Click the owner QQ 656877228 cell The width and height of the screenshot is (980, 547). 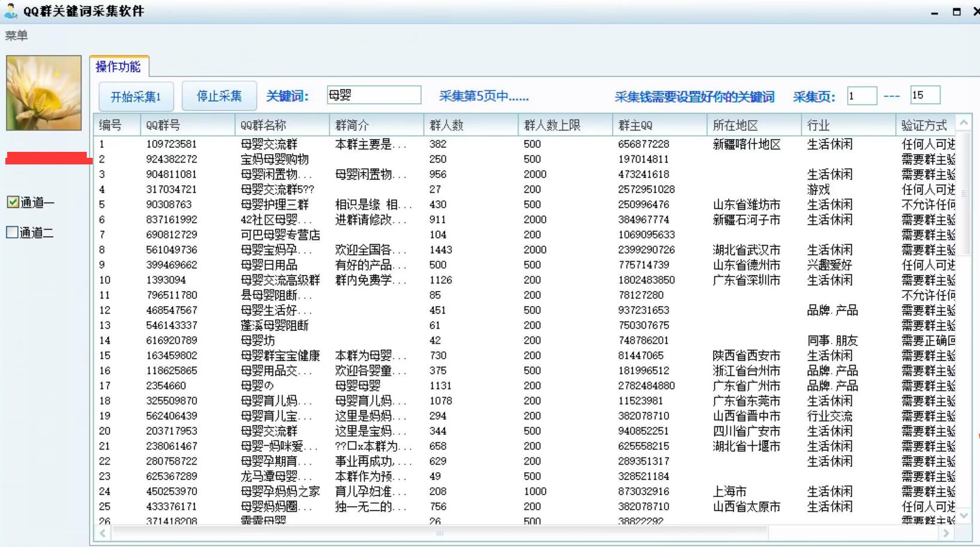pos(643,144)
